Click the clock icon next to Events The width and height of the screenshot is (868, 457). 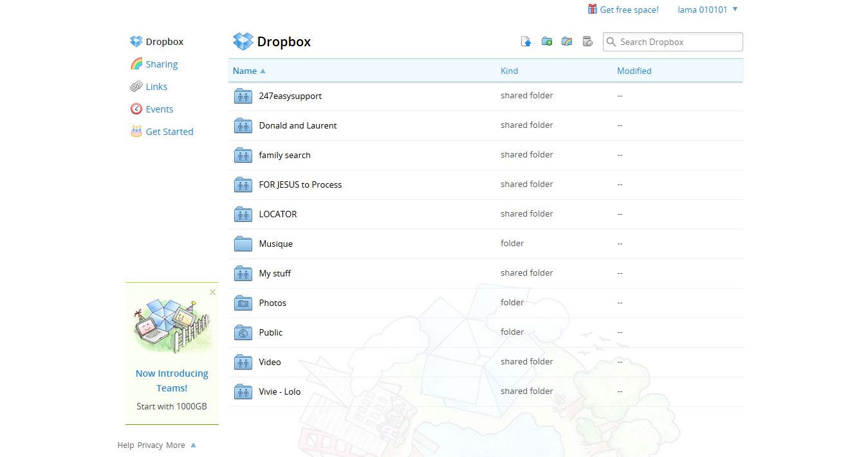[136, 109]
